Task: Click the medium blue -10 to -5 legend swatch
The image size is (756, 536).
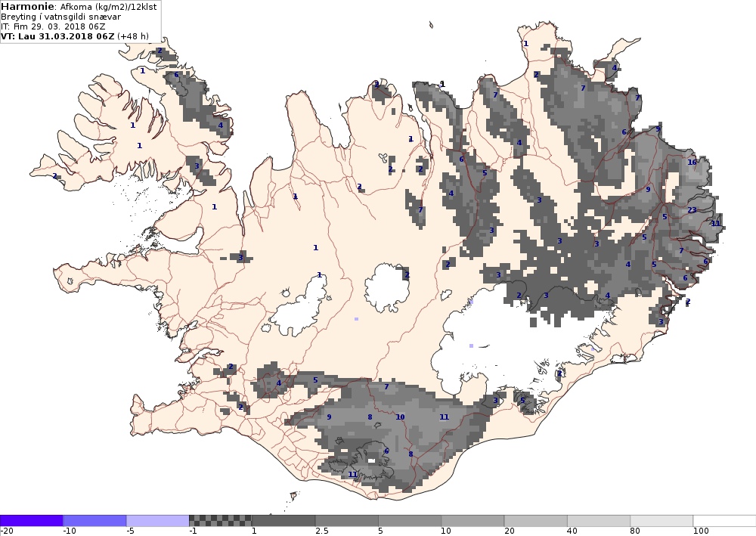Action: click(94, 521)
